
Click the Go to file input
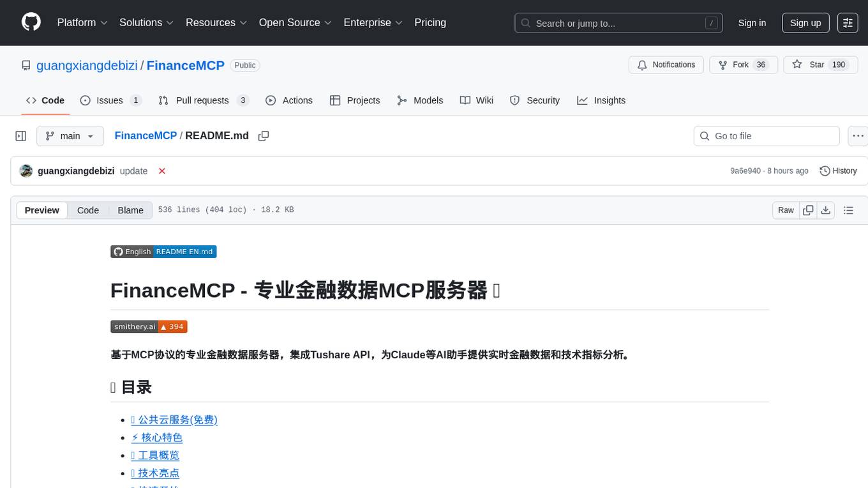pyautogui.click(x=767, y=136)
